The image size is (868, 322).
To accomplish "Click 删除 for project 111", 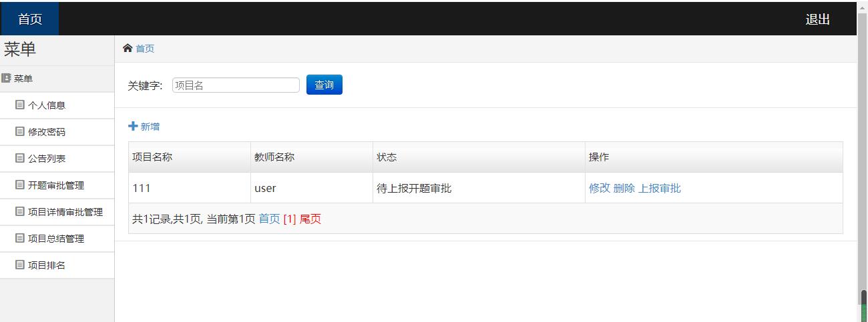I will point(624,188).
